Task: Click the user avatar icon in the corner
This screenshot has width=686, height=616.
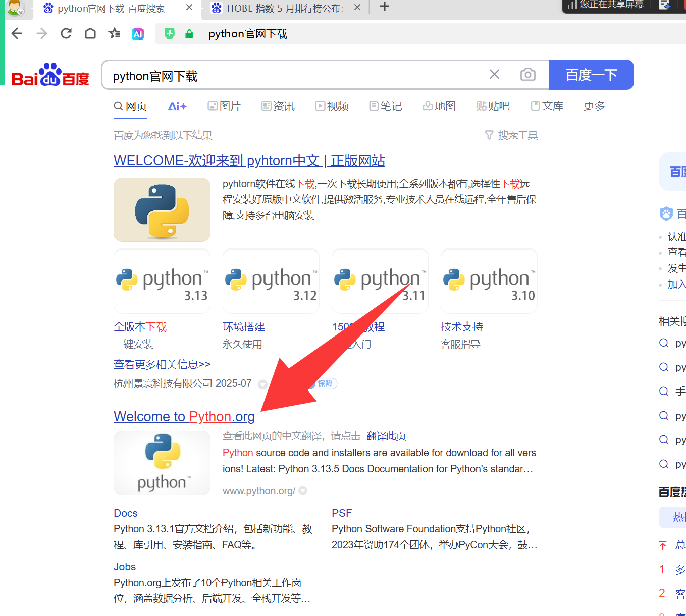Action: pyautogui.click(x=16, y=7)
